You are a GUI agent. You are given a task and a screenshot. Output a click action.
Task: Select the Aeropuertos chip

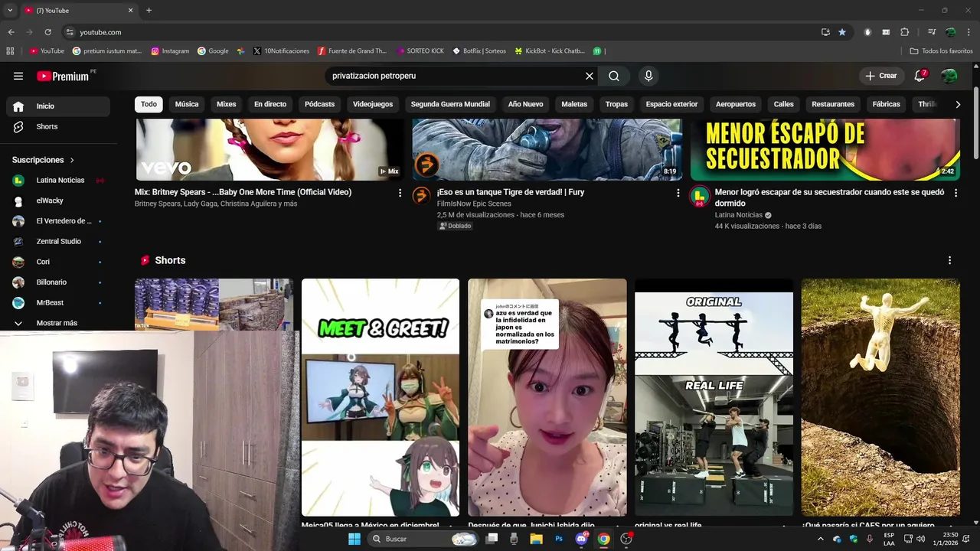pos(736,104)
